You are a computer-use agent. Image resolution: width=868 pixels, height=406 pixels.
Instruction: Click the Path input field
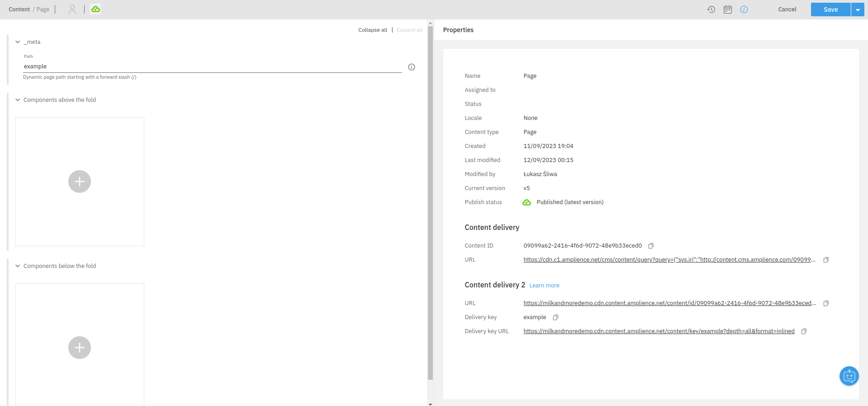212,67
